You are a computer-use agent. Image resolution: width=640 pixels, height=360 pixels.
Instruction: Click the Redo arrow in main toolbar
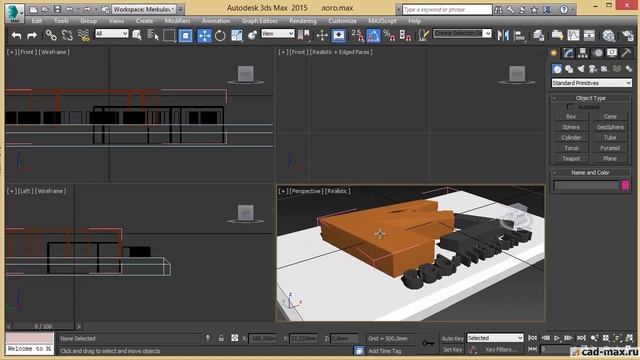pyautogui.click(x=32, y=36)
